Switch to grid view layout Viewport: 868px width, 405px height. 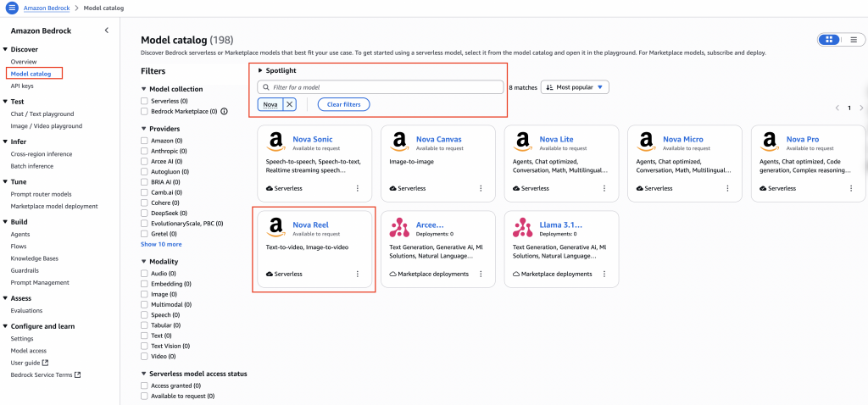(x=829, y=40)
